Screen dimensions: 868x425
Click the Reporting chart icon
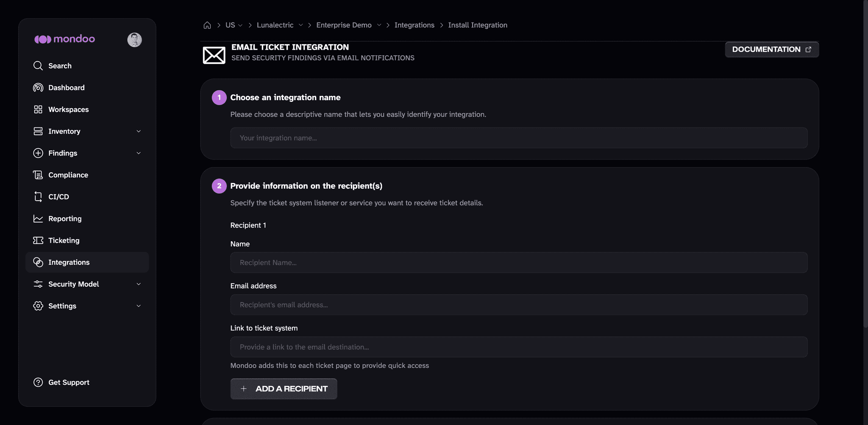pos(38,218)
